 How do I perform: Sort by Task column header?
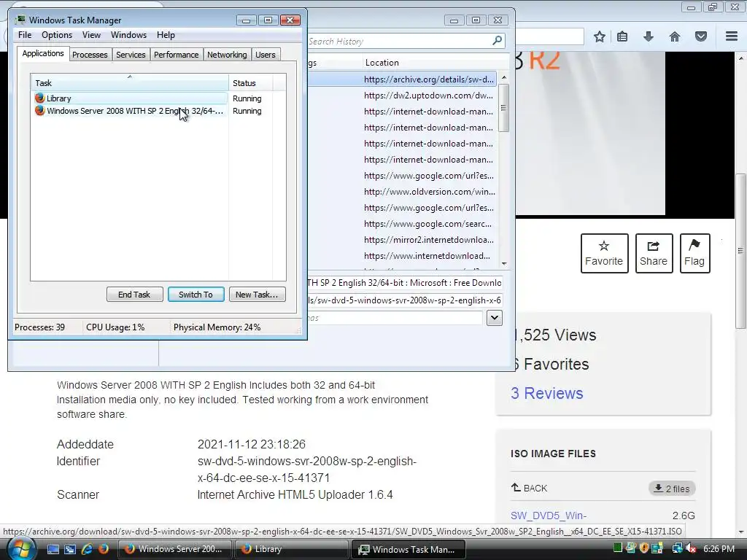130,82
